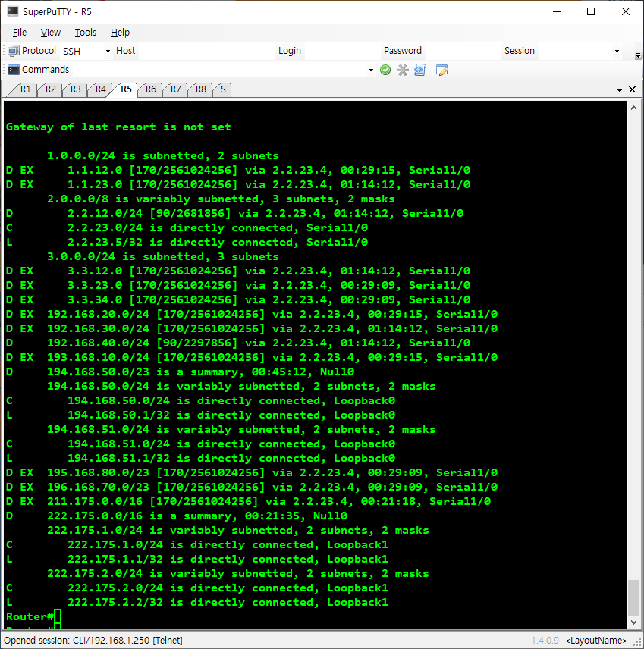This screenshot has width=644, height=649.
Task: Switch to the S tab
Action: pos(223,89)
